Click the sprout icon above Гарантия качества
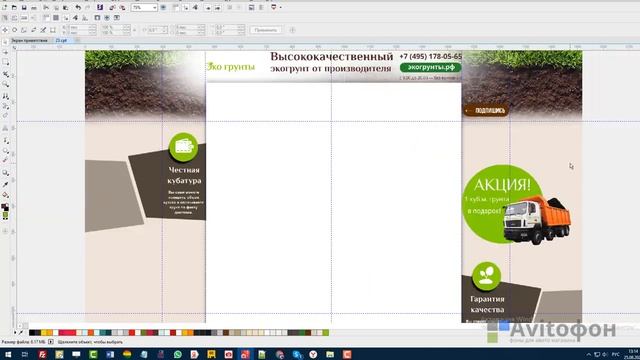Viewport: 640px width, 360px height. click(x=486, y=276)
